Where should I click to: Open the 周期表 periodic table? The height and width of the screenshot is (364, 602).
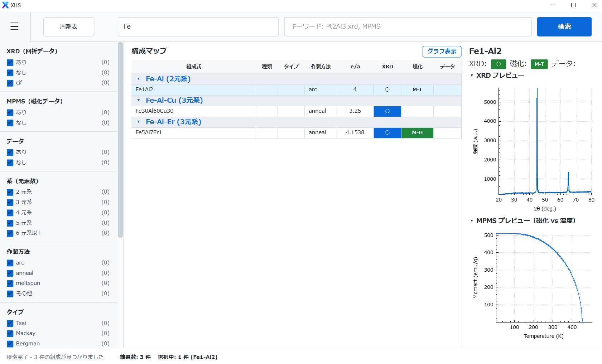coord(69,26)
